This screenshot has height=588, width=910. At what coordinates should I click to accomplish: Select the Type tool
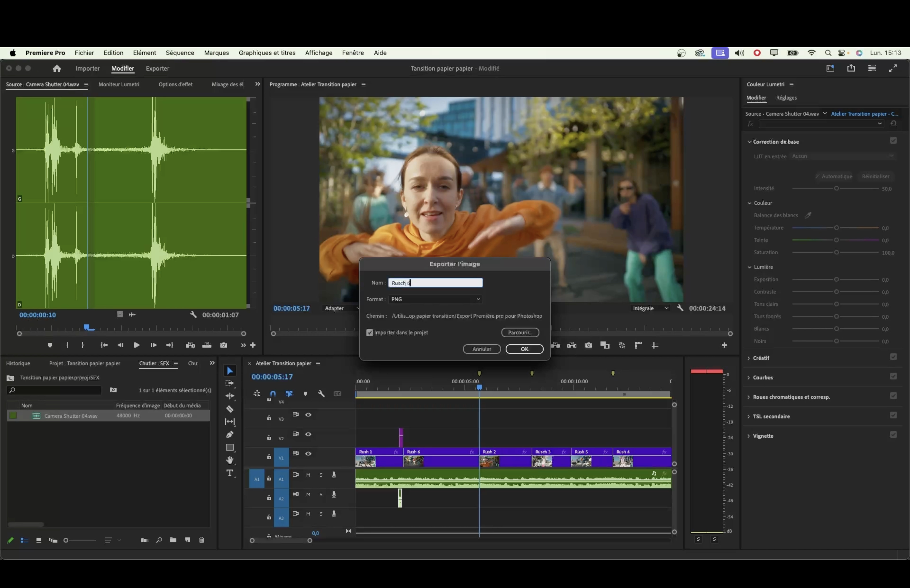[229, 473]
